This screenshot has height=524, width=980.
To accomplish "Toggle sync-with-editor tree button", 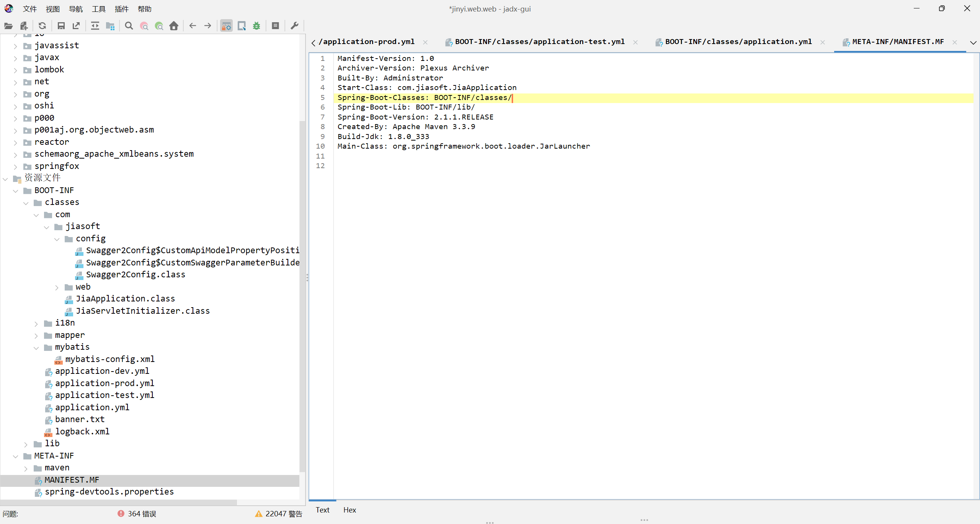I will coord(95,26).
